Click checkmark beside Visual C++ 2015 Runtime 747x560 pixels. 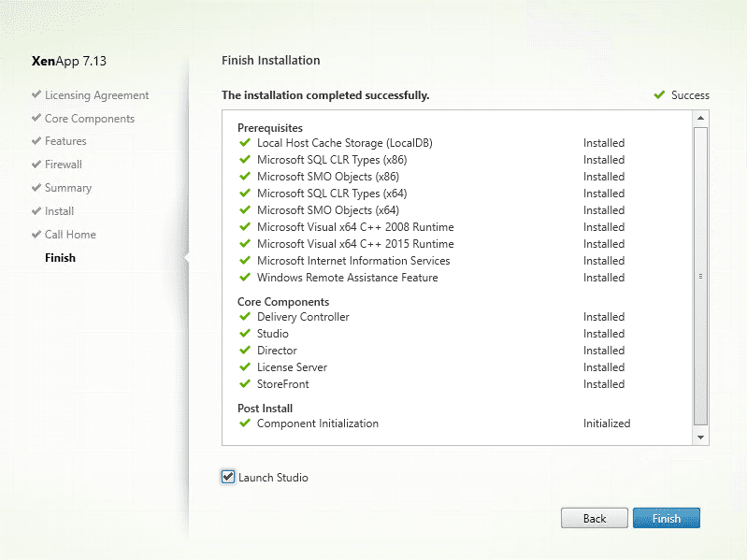(245, 243)
